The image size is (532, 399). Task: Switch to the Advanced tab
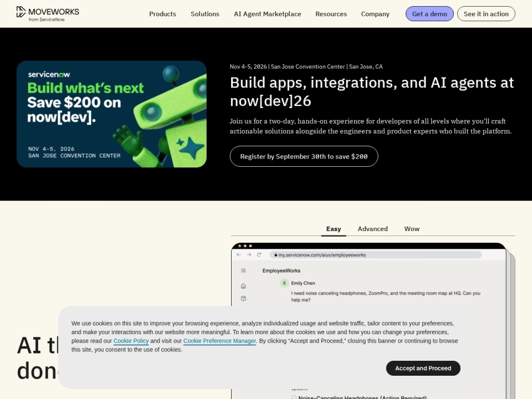coord(372,229)
